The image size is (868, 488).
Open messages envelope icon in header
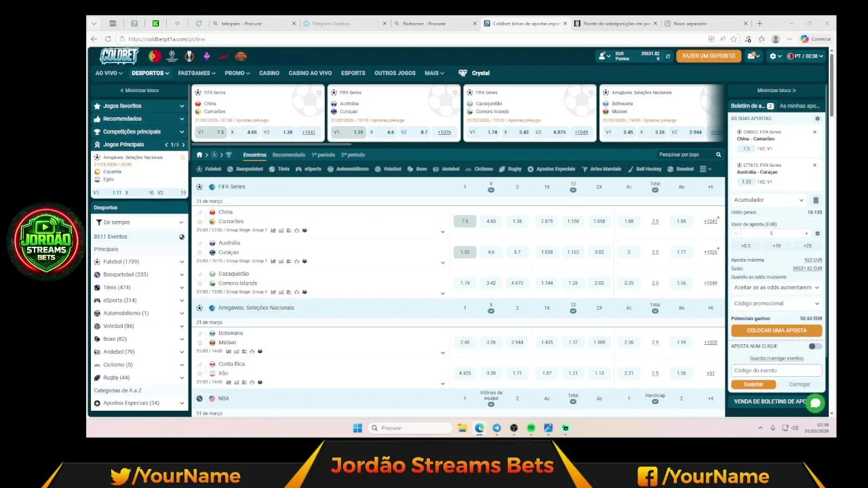coord(752,56)
